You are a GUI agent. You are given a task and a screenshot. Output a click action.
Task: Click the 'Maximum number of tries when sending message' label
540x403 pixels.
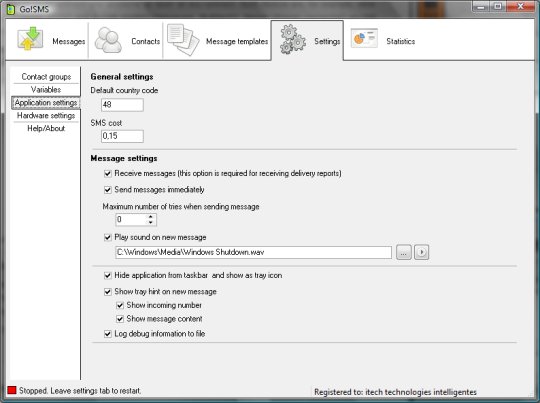coord(181,207)
